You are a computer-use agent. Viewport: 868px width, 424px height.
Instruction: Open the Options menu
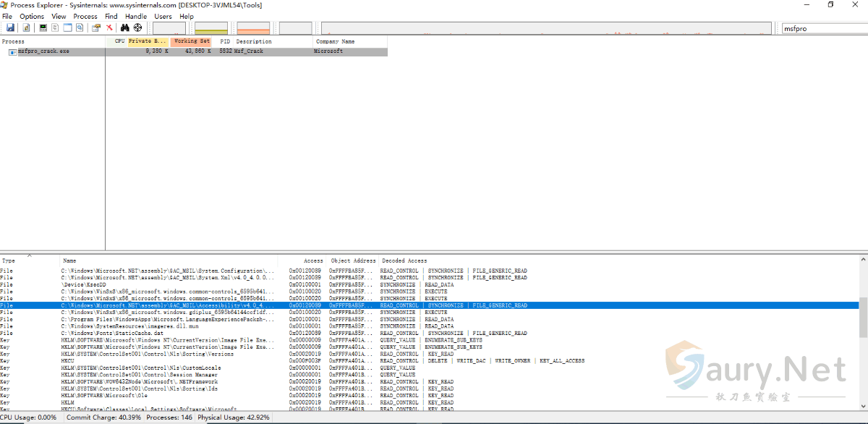pos(32,16)
